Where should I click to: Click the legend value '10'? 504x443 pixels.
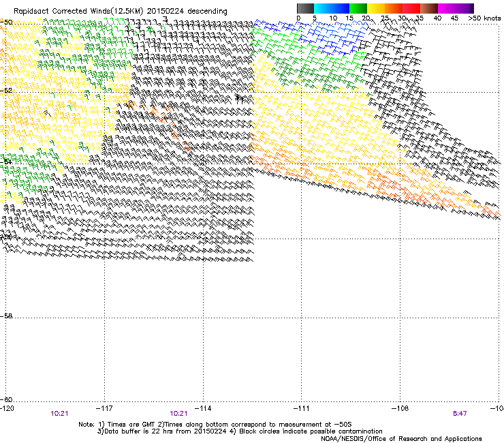(333, 18)
